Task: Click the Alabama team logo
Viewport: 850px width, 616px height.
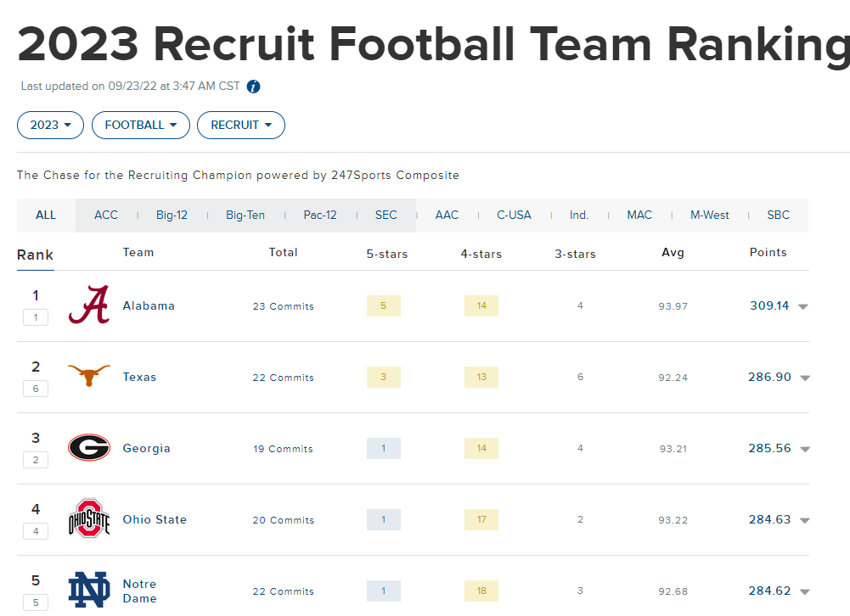Action: (89, 305)
